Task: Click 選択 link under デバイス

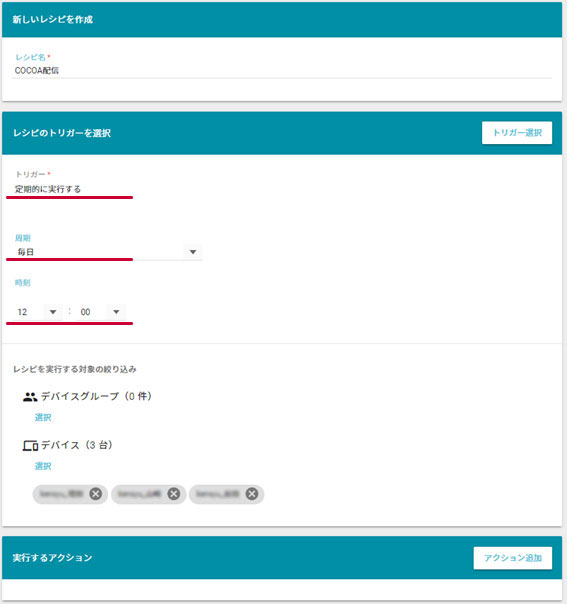Action: pyautogui.click(x=43, y=466)
